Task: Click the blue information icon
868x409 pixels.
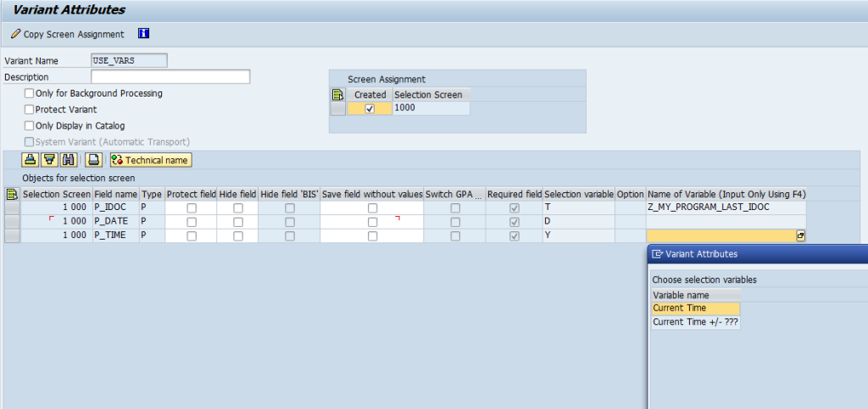Action: (x=143, y=34)
